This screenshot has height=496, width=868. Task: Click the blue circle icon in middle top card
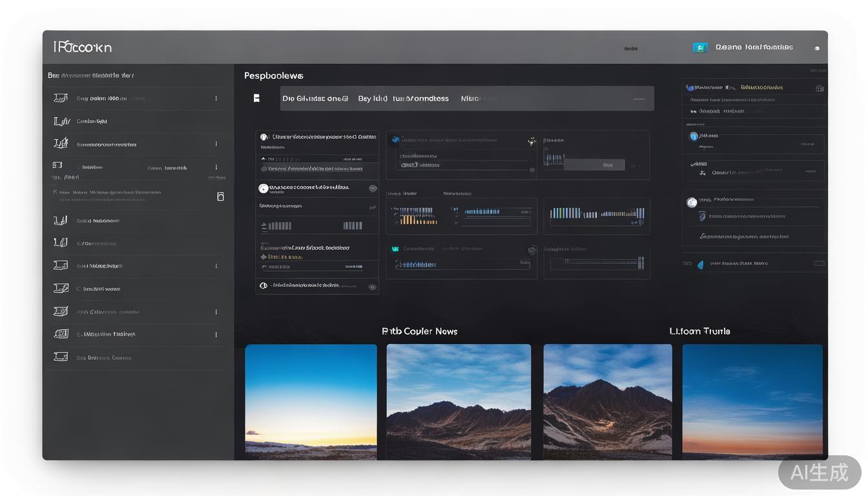[395, 139]
